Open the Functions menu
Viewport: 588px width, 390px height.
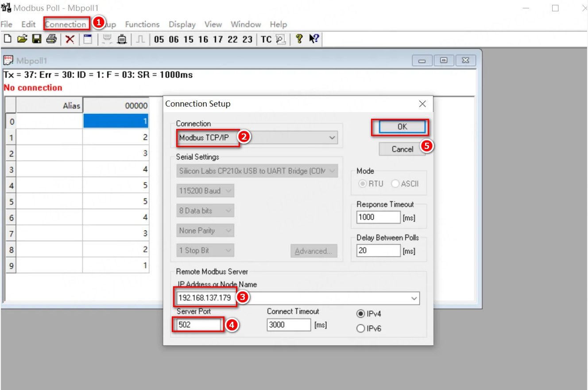(142, 24)
